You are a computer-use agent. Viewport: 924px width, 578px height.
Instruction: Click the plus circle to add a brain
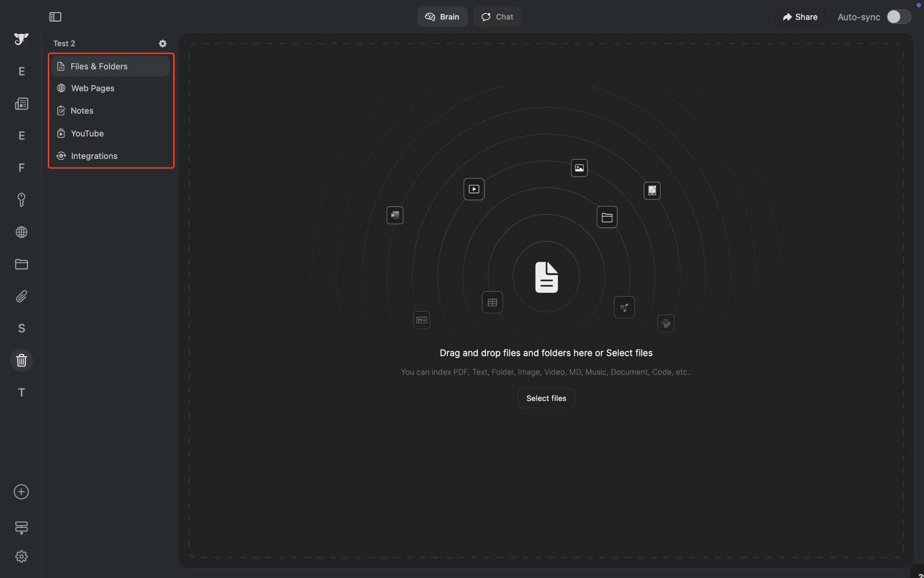[21, 492]
